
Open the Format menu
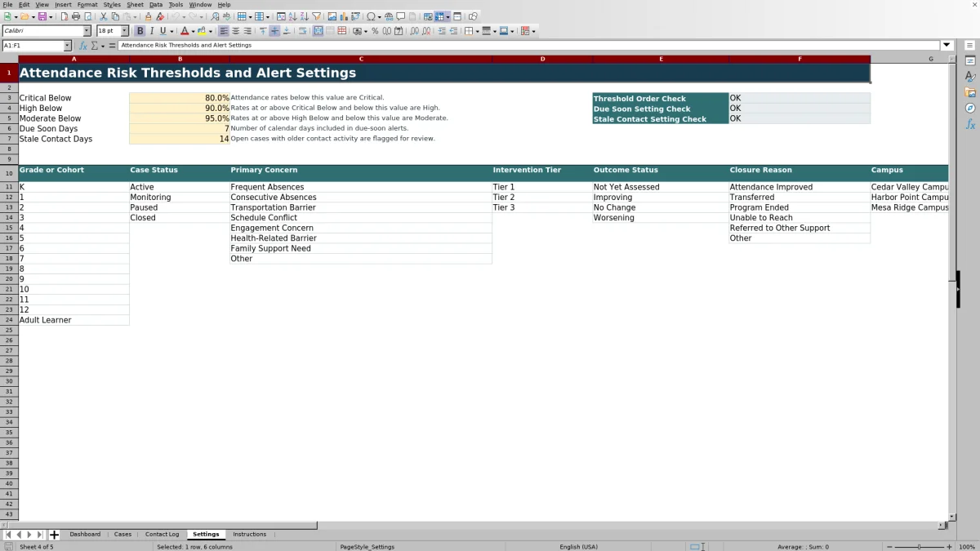[x=87, y=5]
